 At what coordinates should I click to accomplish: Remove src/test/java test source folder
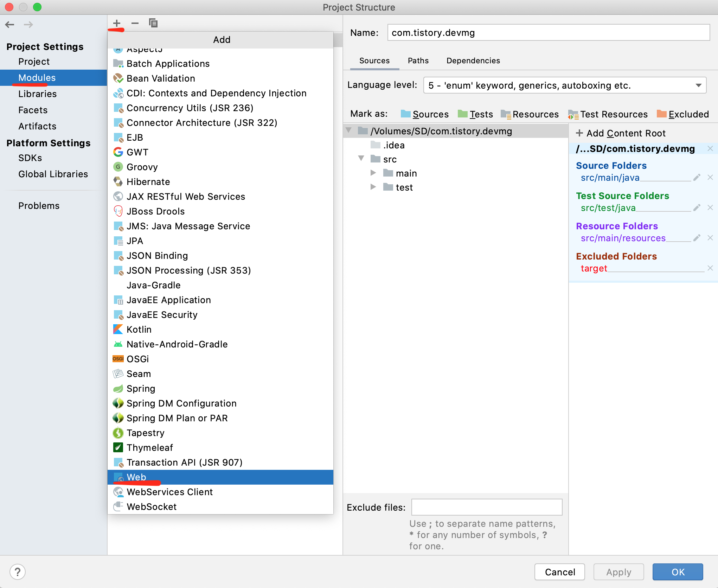tap(710, 208)
